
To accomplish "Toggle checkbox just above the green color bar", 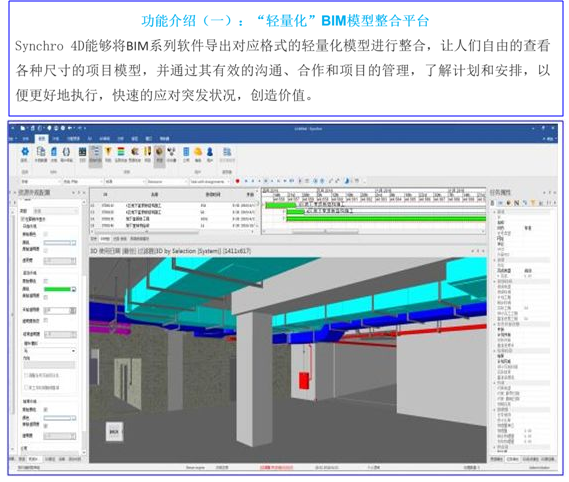I will (x=46, y=281).
